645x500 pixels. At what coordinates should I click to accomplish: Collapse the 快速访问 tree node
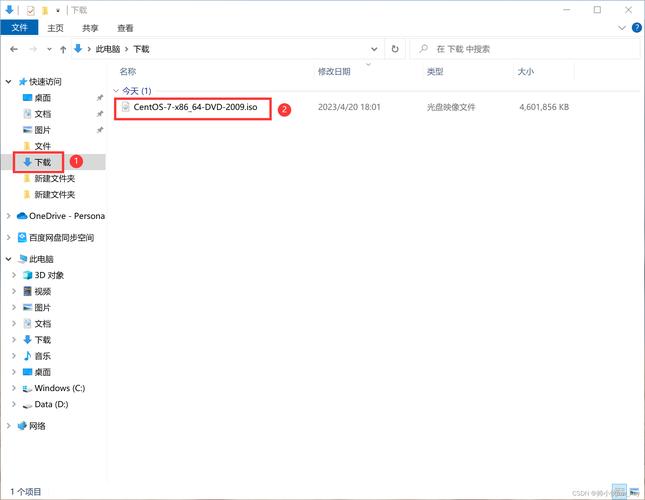(x=8, y=82)
